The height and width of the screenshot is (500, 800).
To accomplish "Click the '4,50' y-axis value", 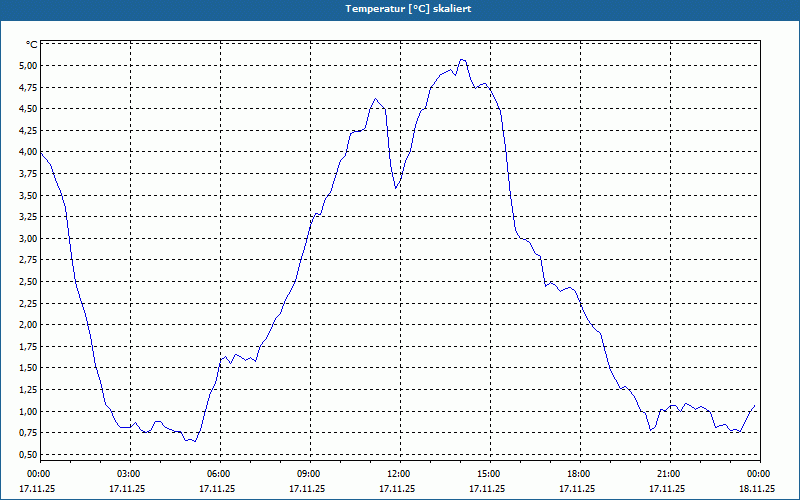I will [x=28, y=109].
